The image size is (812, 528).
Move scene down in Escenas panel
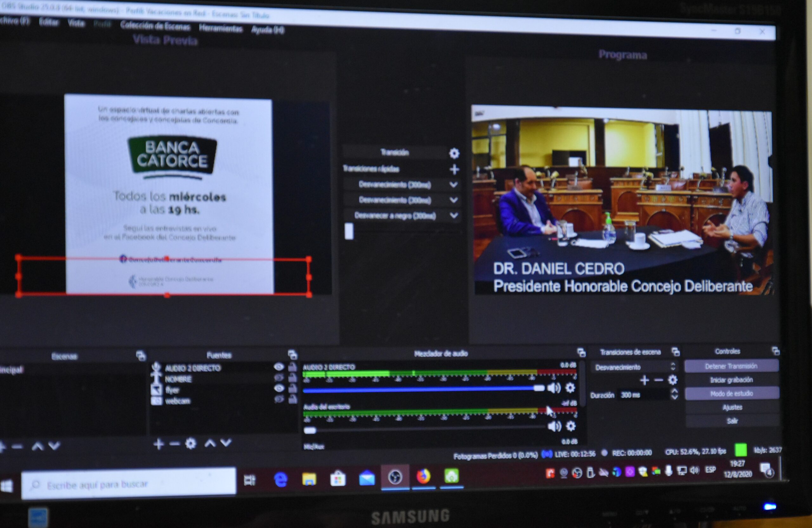click(x=54, y=446)
